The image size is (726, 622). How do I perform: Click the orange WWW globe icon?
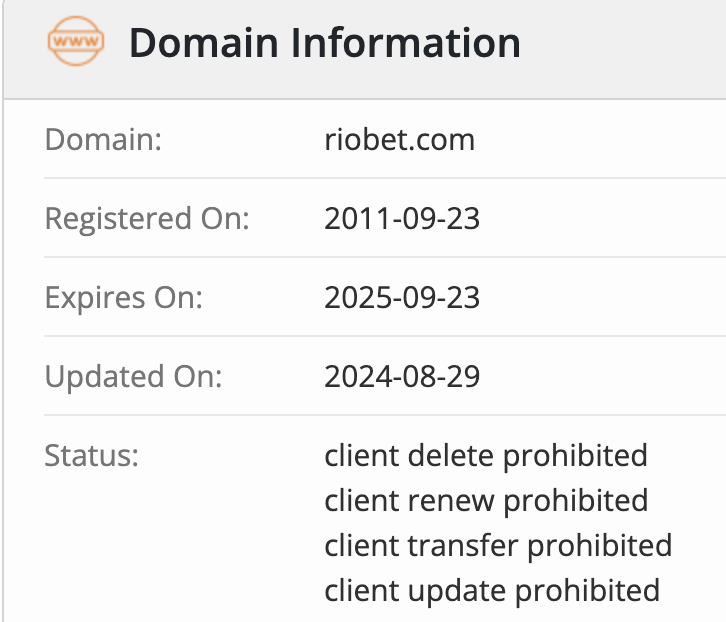point(76,41)
